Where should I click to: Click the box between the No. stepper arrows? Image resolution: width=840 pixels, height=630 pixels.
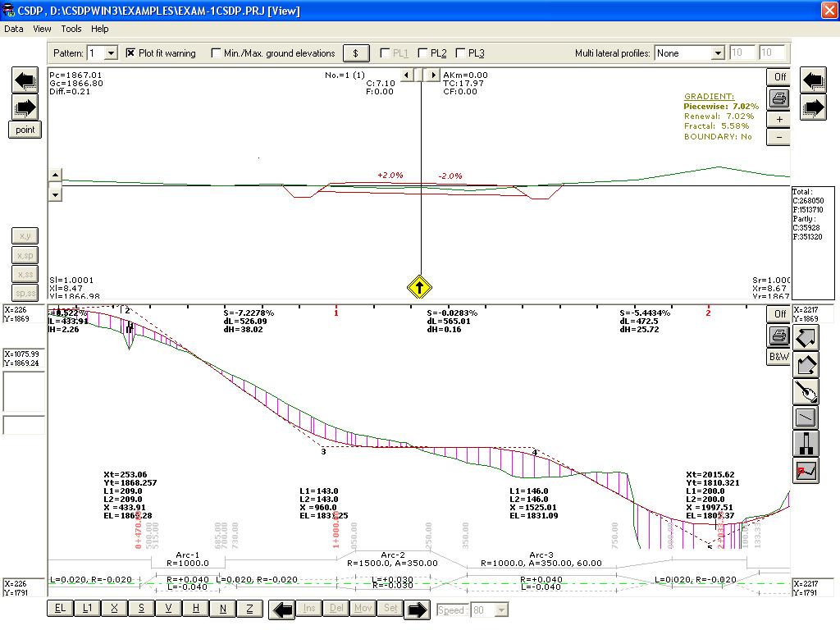[420, 75]
